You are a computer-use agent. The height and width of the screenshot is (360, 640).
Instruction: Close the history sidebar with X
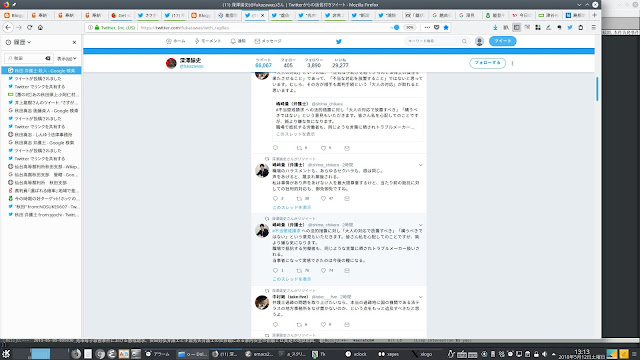(74, 42)
